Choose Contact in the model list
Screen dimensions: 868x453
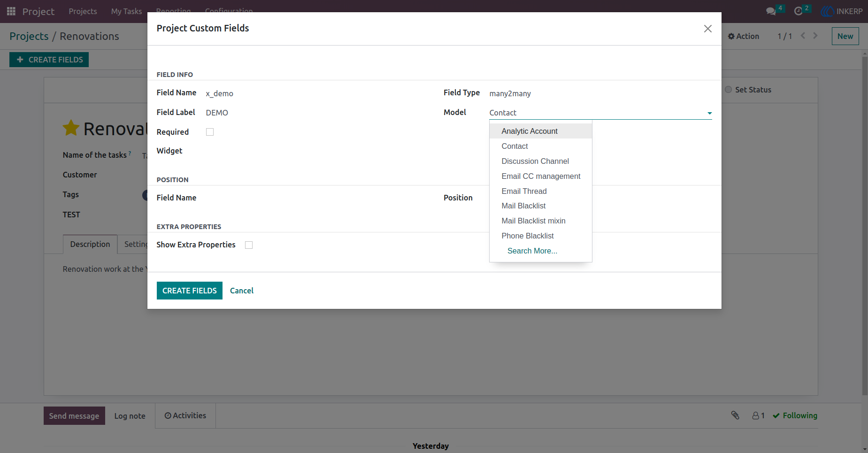[541, 146]
